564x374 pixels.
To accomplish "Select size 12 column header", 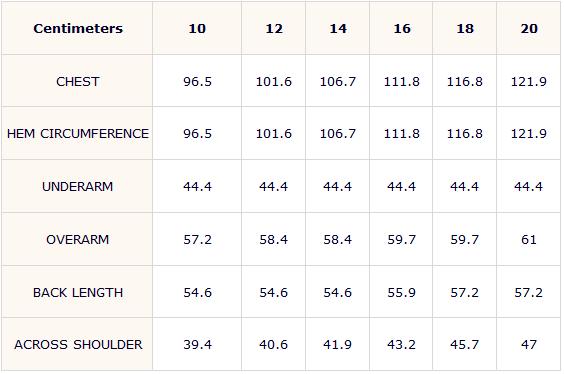I will (x=274, y=28).
